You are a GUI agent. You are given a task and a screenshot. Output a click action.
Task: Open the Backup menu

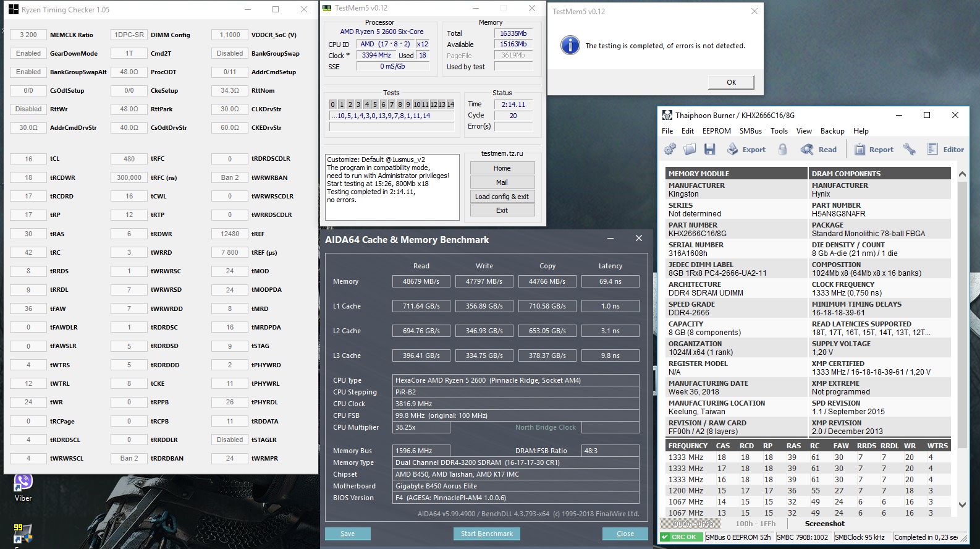[x=832, y=131]
